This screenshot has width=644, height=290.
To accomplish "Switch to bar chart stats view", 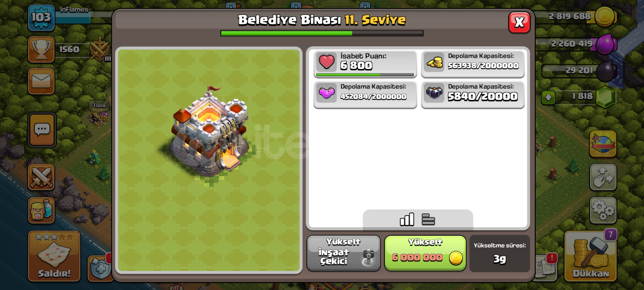I will [407, 220].
